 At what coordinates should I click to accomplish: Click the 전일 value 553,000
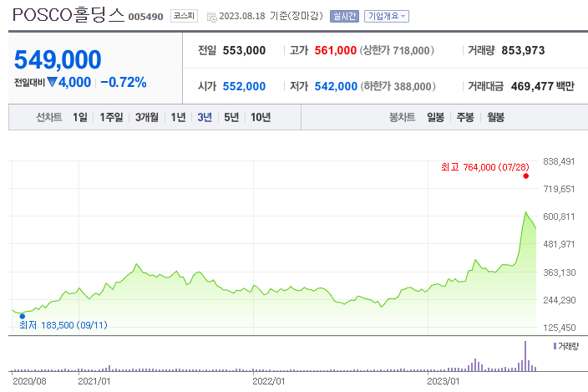[244, 50]
